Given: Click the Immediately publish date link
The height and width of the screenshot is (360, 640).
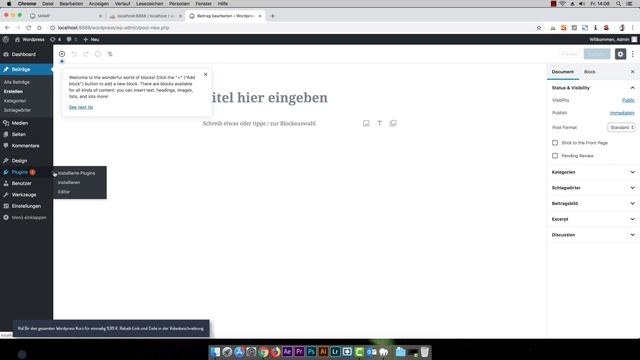Looking at the screenshot, I should pyautogui.click(x=622, y=113).
